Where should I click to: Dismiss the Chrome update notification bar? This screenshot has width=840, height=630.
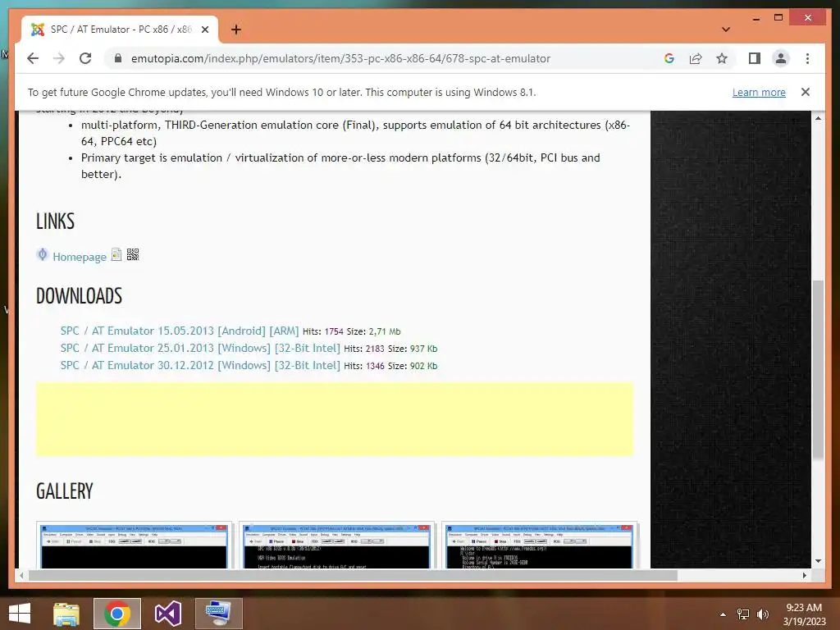coord(806,92)
